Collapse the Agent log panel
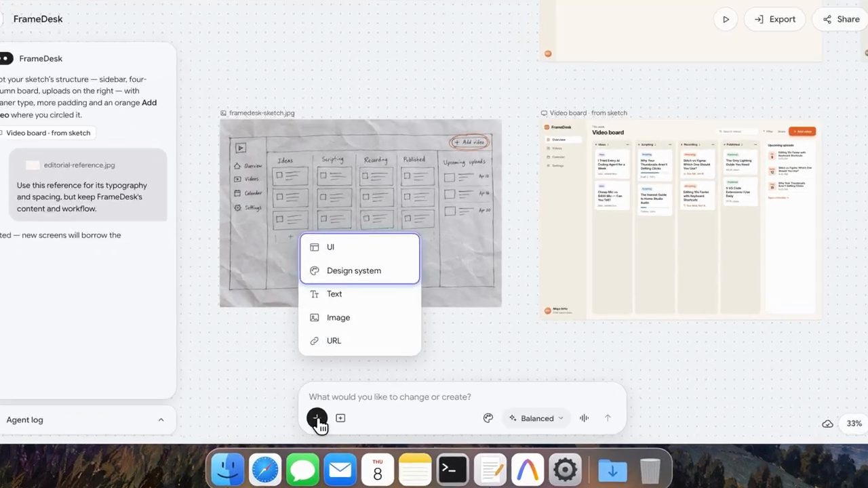This screenshot has height=488, width=868. [161, 420]
